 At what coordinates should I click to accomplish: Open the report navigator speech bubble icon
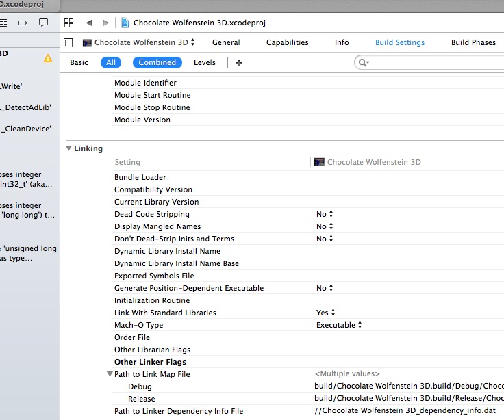43,23
